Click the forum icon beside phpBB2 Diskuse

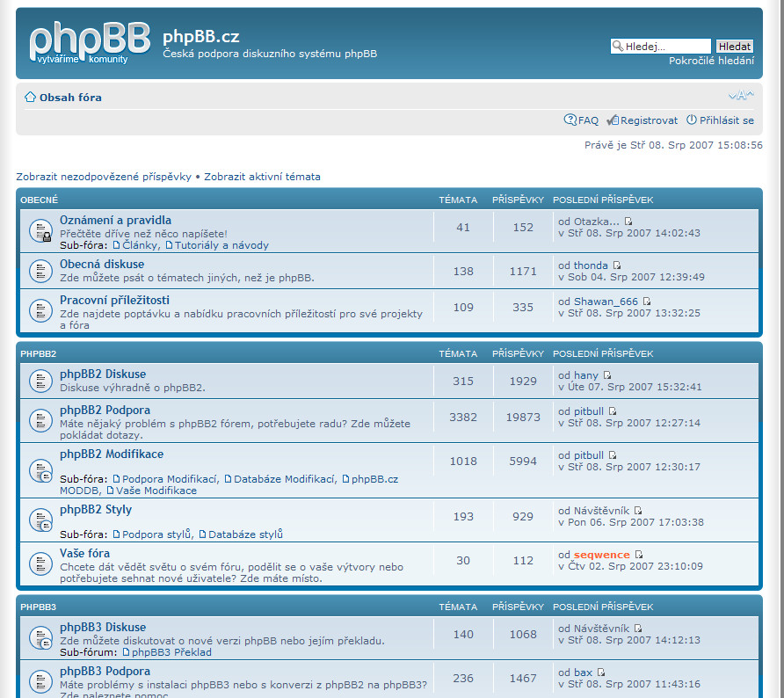coord(41,381)
